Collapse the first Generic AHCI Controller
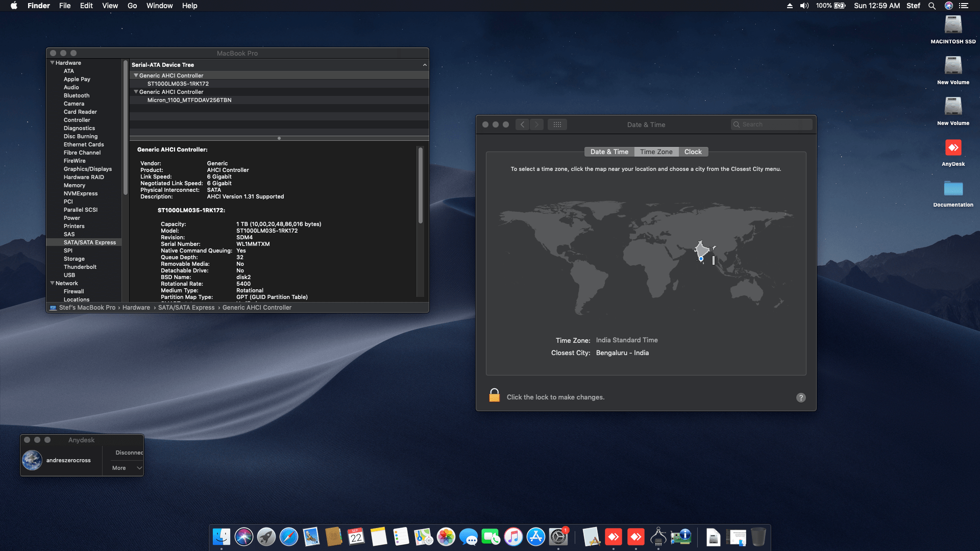 point(136,76)
